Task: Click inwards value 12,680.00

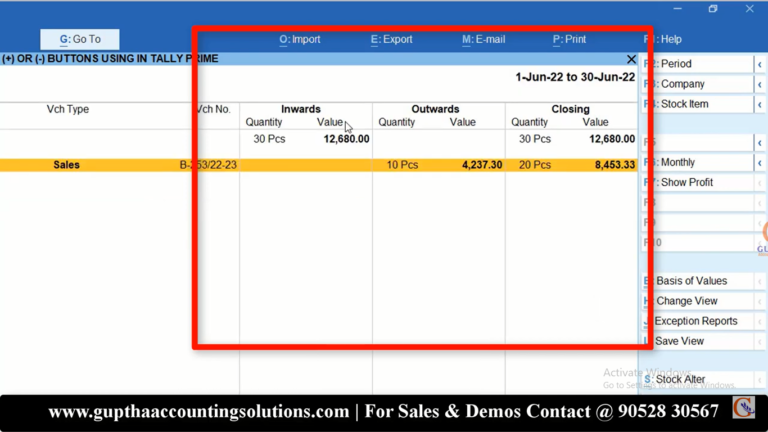Action: click(x=346, y=139)
